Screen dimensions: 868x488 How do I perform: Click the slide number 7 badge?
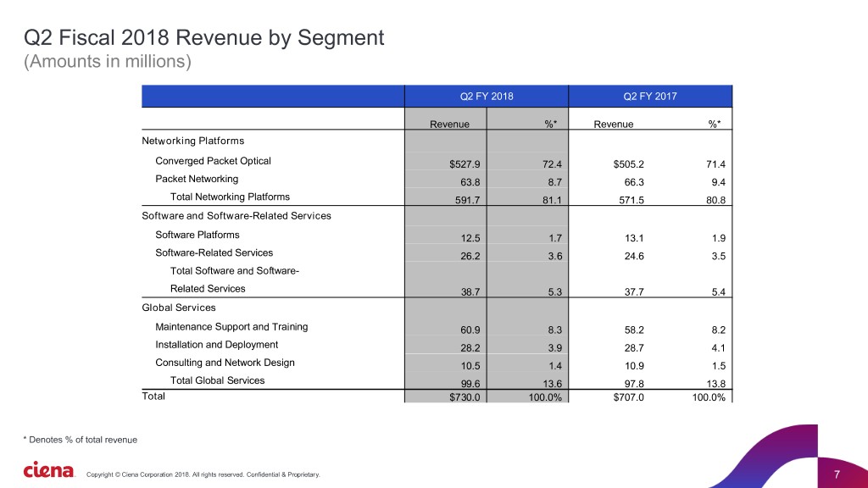pyautogui.click(x=836, y=473)
